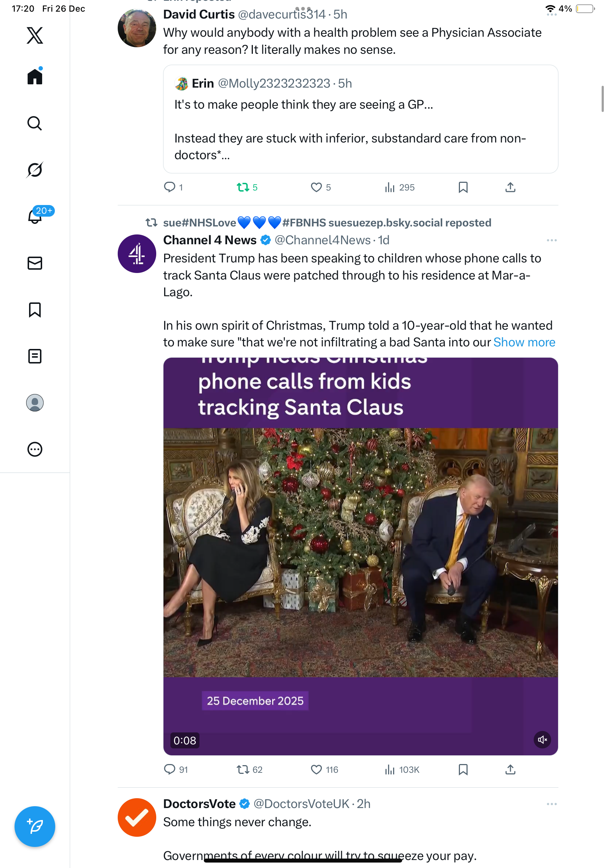
Task: Expand post text with Show more
Action: tap(524, 342)
